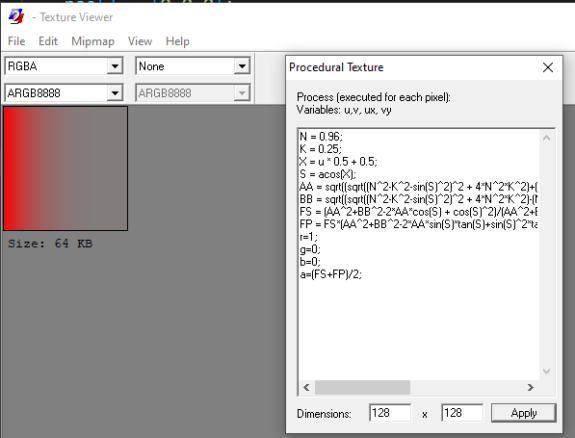Expand the ARGB8888 format dropdown
Screen dimensions: 575x438
pos(115,93)
